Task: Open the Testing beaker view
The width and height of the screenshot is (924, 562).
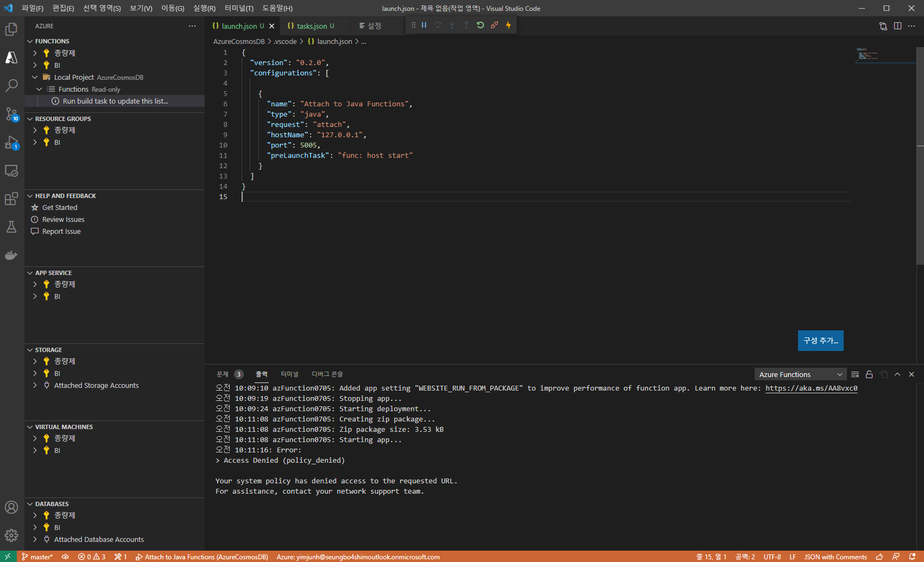Action: pos(11,227)
